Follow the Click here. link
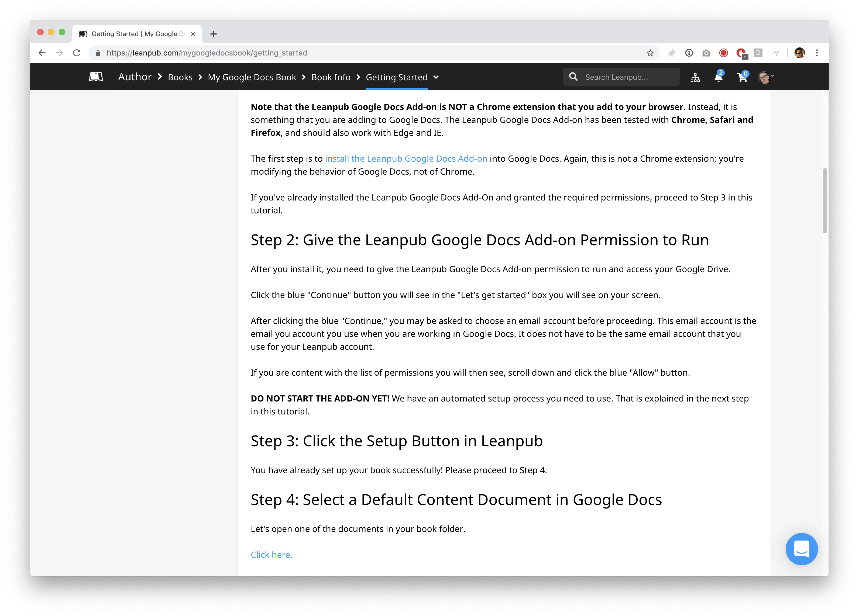Screen dimensions: 859x616 272,555
